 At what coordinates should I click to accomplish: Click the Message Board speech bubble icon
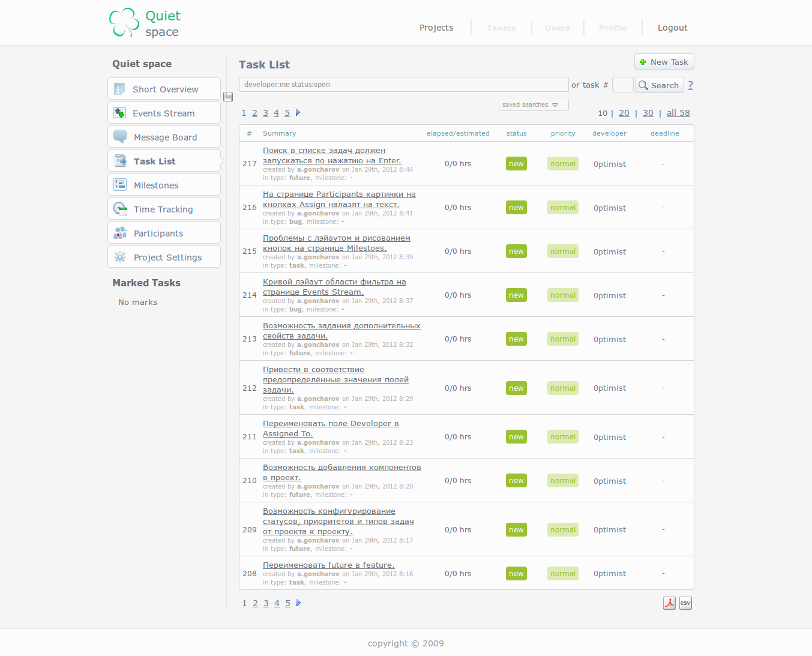coord(120,137)
